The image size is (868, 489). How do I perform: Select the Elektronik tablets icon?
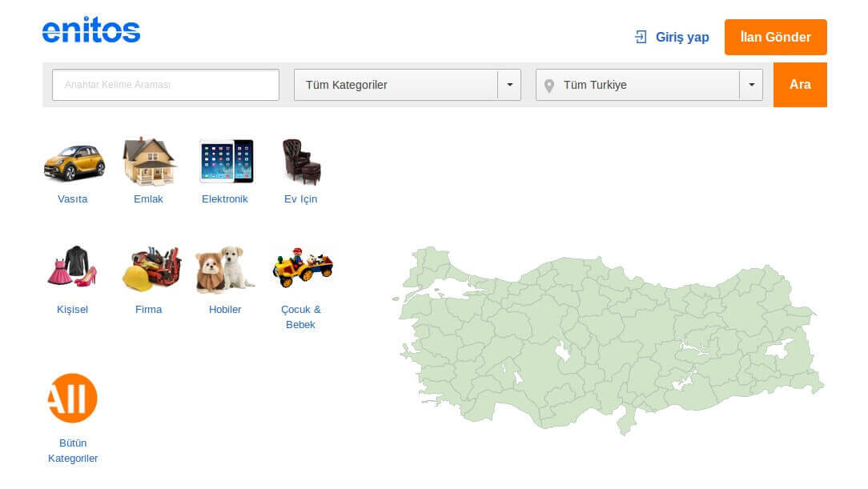[x=225, y=161]
